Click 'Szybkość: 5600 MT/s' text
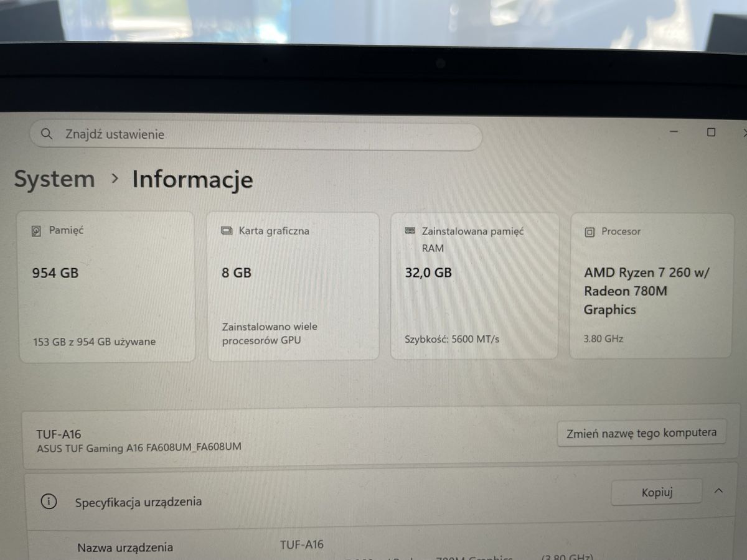 (451, 339)
